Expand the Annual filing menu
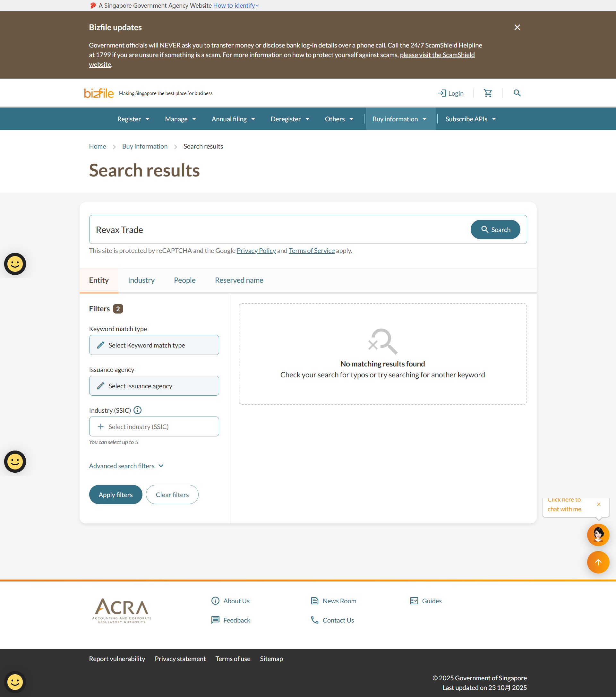Viewport: 616px width, 697px height. coord(234,119)
